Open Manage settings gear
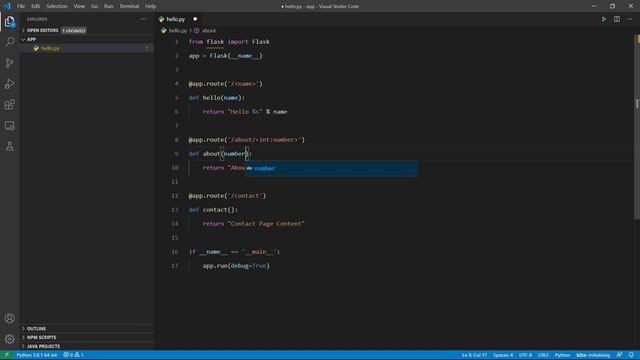 pos(9,339)
